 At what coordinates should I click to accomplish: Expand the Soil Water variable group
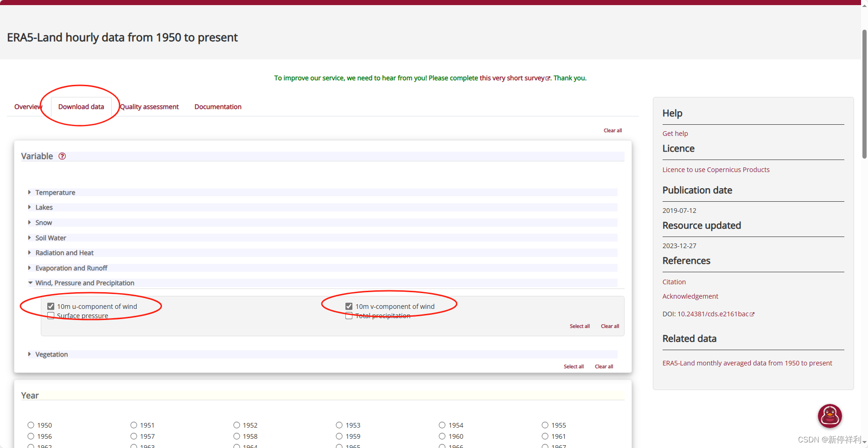coord(51,238)
